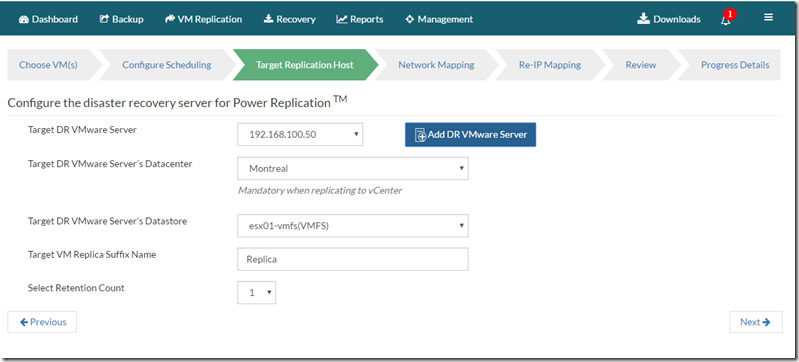The width and height of the screenshot is (799, 362).
Task: Click the 'Configure the disaster recovery server' heading
Action: click(177, 102)
